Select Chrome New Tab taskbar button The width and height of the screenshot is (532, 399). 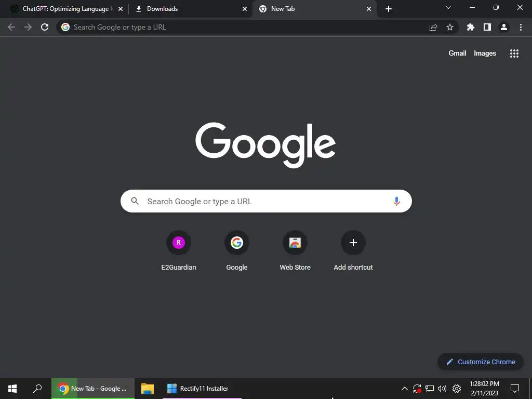93,389
